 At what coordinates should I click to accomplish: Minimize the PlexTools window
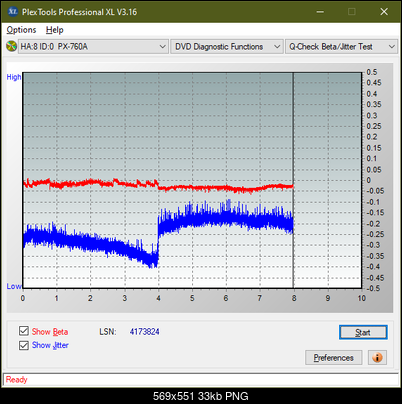[x=320, y=12]
